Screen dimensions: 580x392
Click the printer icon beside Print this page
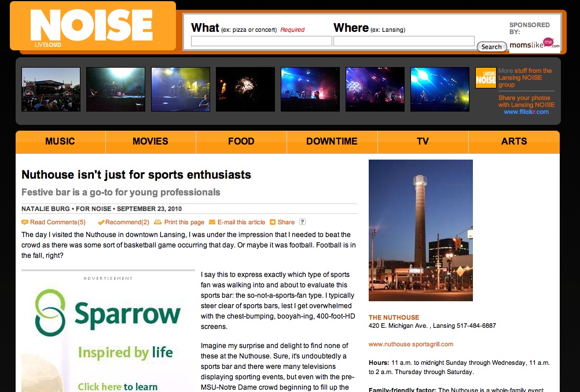157,222
